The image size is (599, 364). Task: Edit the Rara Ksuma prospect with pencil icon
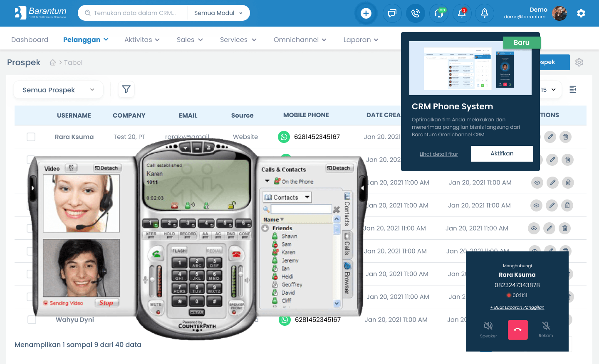(550, 137)
